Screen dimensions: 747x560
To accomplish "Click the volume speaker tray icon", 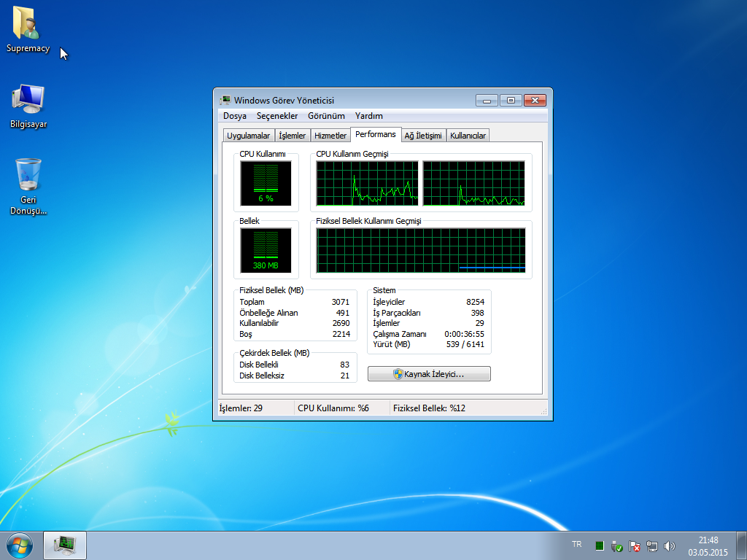I will (x=670, y=545).
